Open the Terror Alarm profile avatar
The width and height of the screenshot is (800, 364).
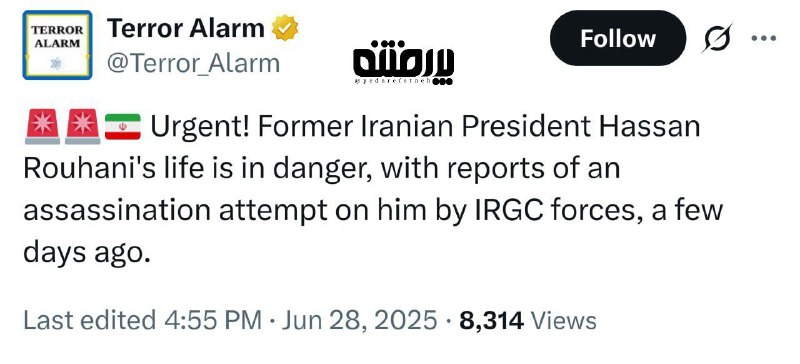point(57,45)
